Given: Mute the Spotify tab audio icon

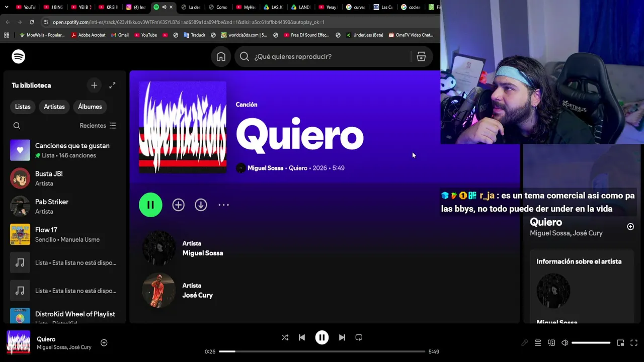Looking at the screenshot, I should pos(164,7).
